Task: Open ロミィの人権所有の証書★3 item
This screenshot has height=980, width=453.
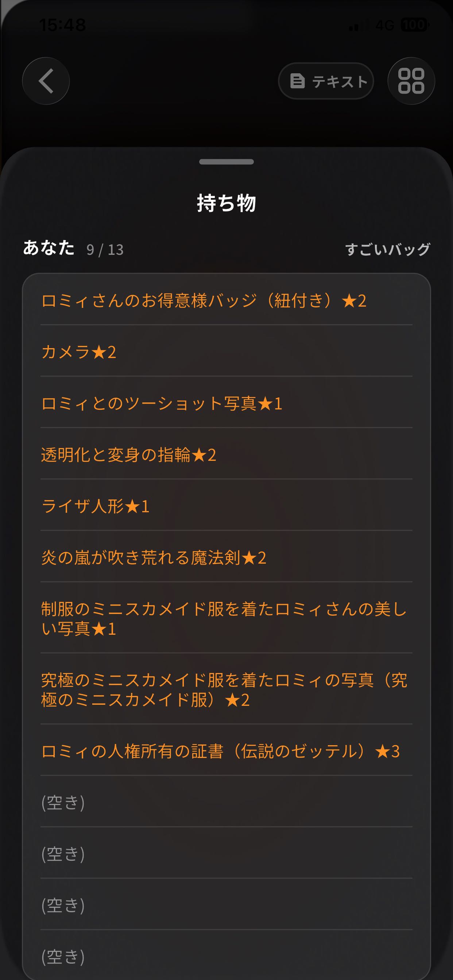Action: (226, 751)
